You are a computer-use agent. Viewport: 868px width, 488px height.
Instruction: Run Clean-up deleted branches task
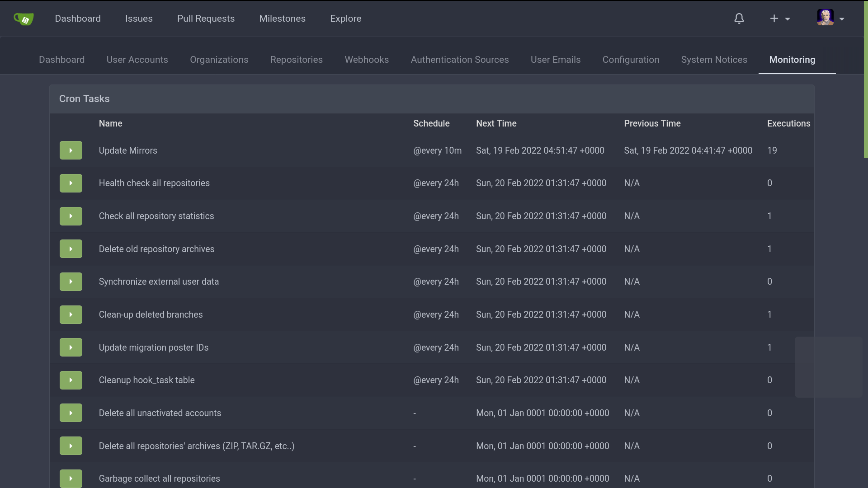tap(71, 315)
